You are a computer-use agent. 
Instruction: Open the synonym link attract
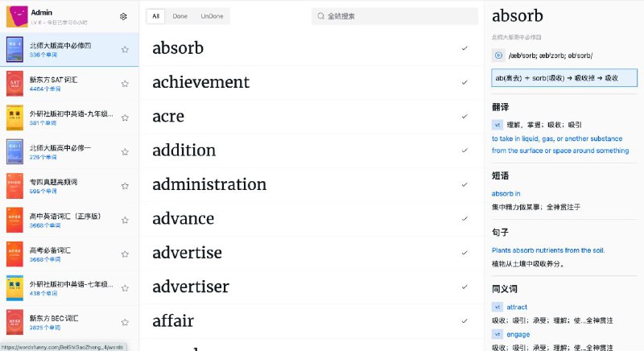[x=518, y=308]
